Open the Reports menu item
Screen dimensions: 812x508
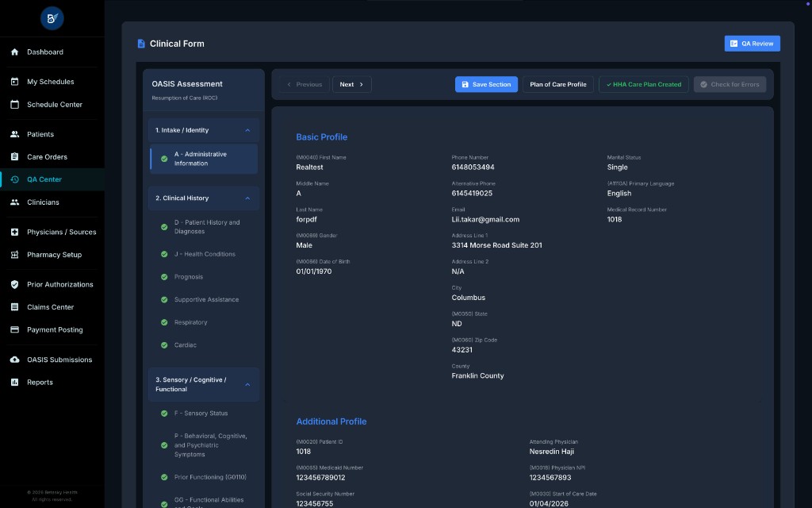click(x=52, y=382)
